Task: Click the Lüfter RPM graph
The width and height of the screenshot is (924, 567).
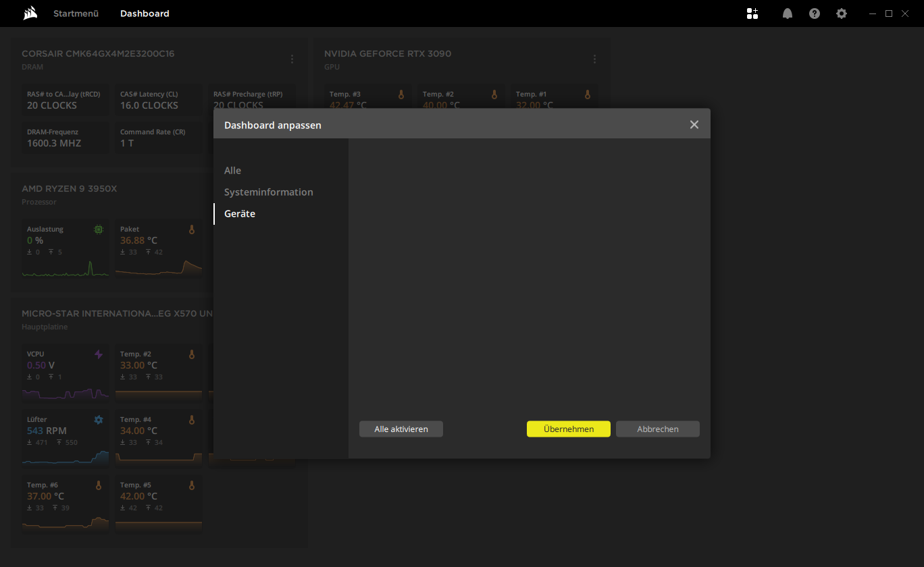Action: [66, 457]
